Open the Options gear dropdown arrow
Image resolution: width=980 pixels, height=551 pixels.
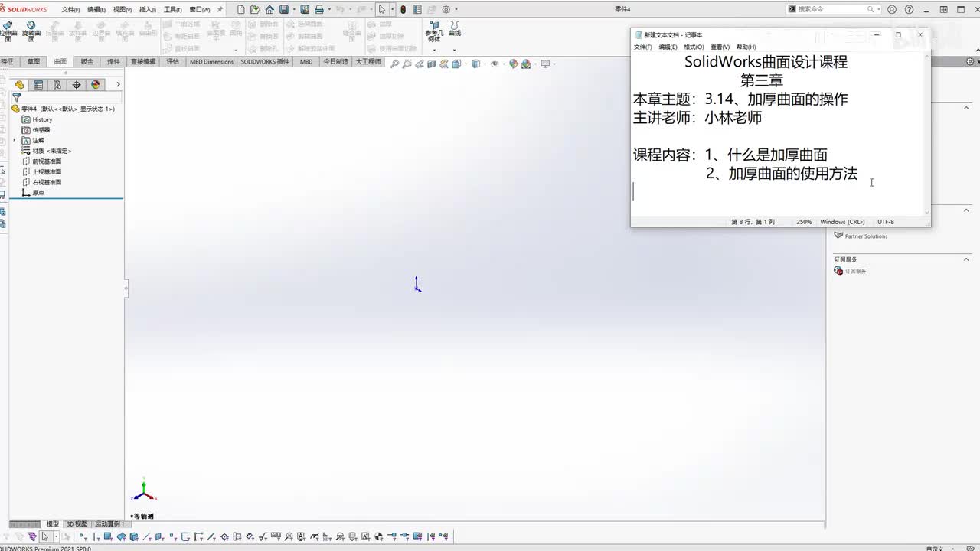pyautogui.click(x=456, y=10)
